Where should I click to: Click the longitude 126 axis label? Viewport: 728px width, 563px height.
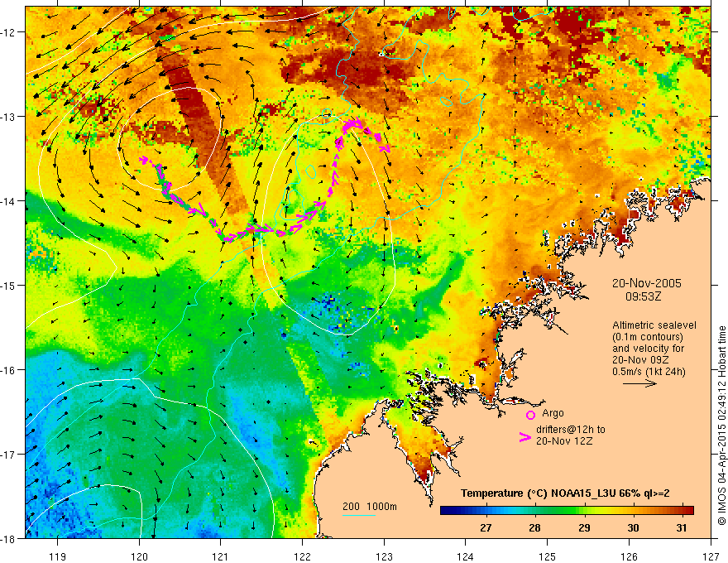point(629,556)
